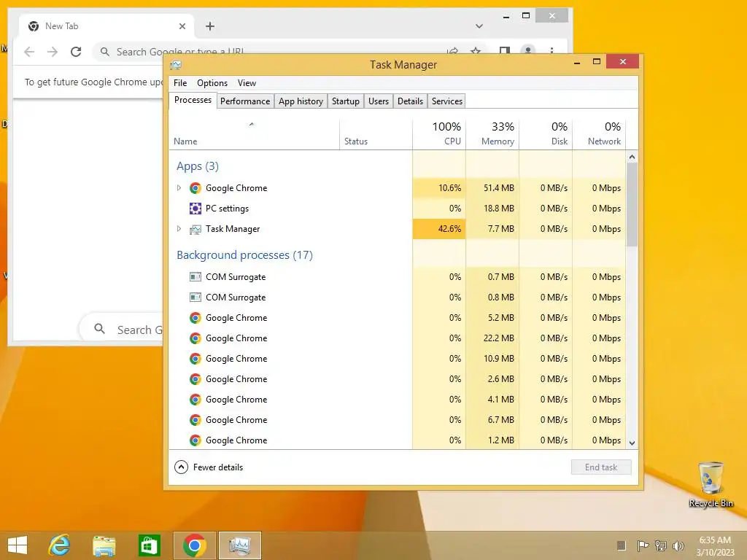Collapse to Fewer details
747x560 pixels.
point(209,467)
